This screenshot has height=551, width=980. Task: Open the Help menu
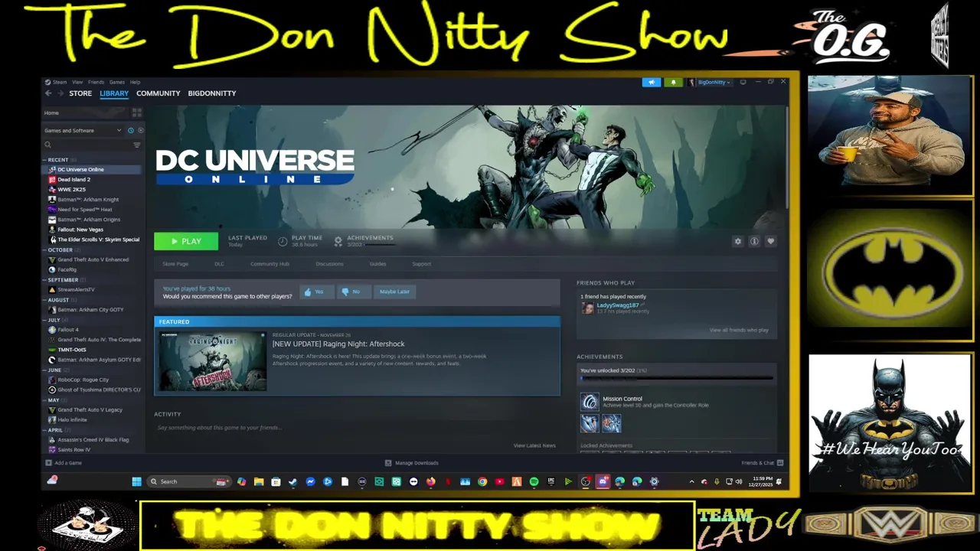point(135,82)
